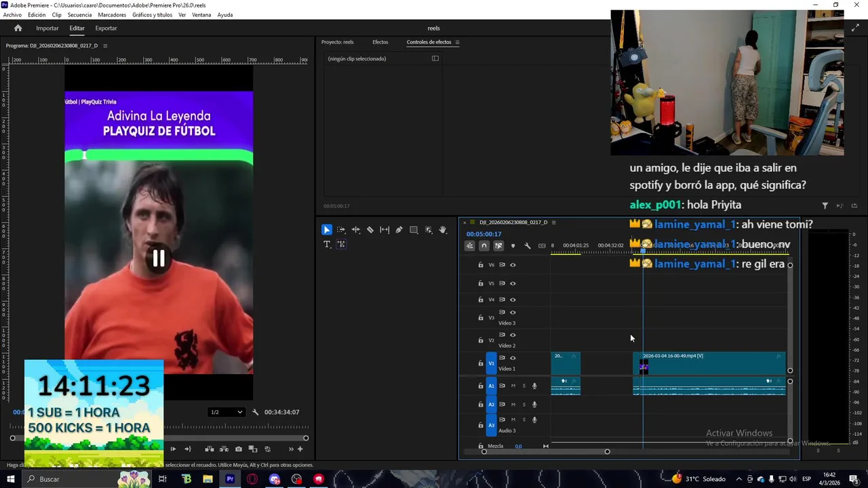
Task: Open the Program monitor button editor plus
Action: (300, 449)
